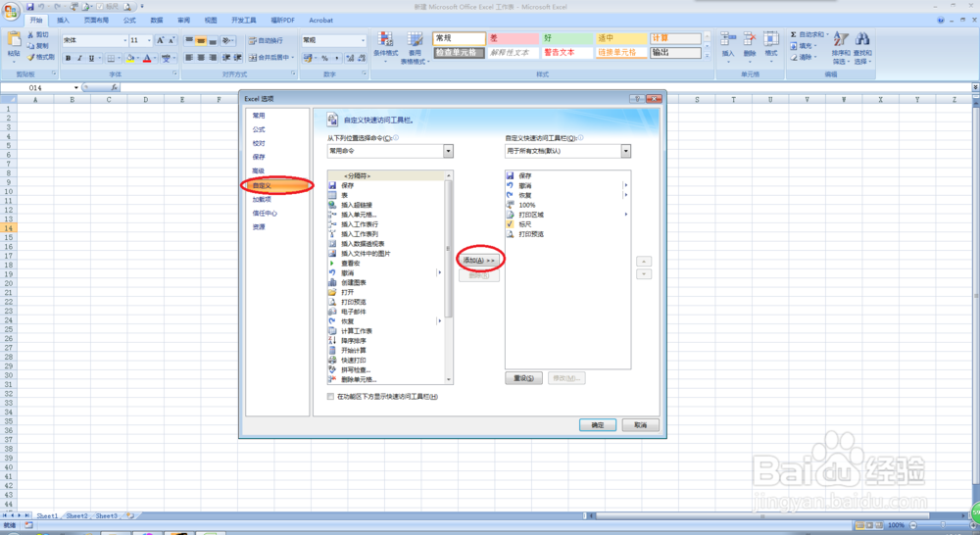
Task: Click the move down arrow button
Action: 644,274
